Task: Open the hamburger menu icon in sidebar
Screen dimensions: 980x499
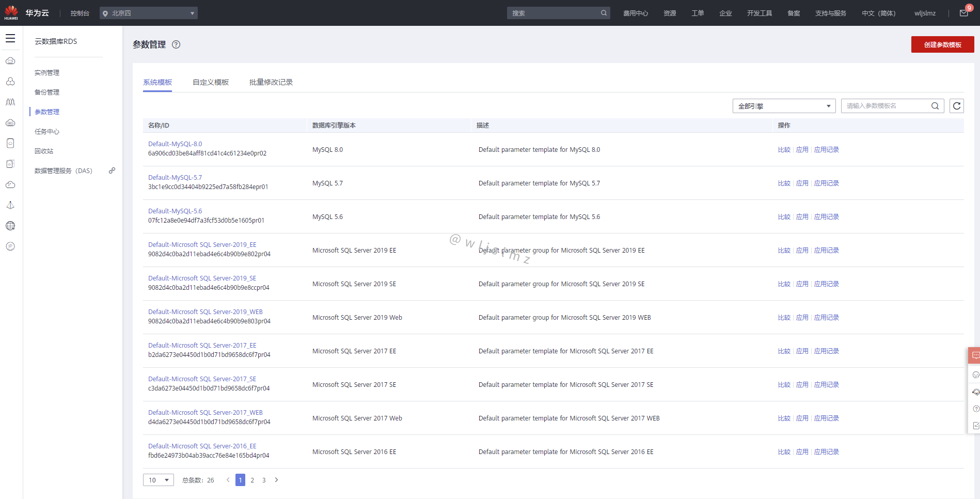Action: pyautogui.click(x=10, y=38)
